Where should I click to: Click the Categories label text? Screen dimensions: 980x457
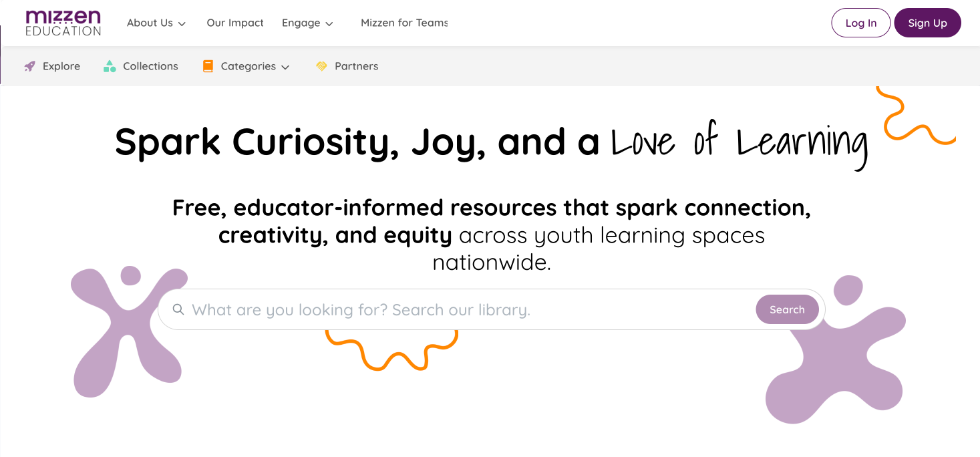tap(248, 66)
